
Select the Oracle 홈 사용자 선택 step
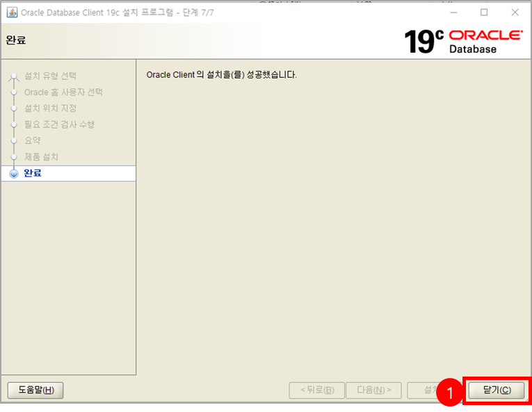(x=63, y=92)
